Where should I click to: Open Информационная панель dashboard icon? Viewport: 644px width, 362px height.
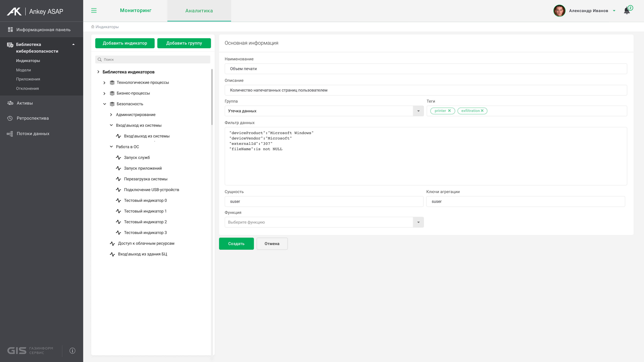click(10, 29)
